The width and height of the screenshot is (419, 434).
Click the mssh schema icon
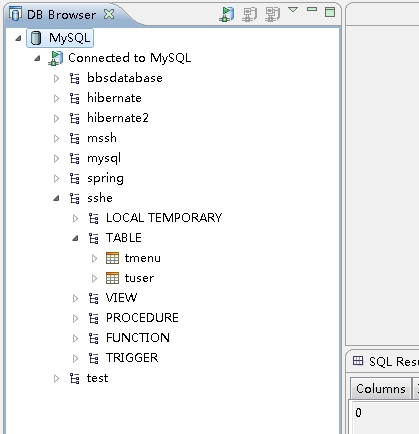pos(75,138)
